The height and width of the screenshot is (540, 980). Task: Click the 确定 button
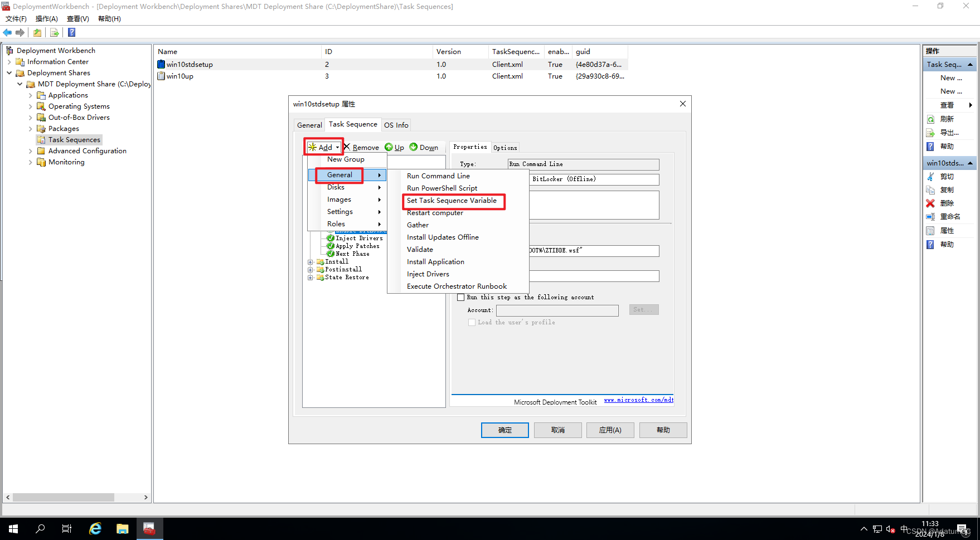[505, 430]
